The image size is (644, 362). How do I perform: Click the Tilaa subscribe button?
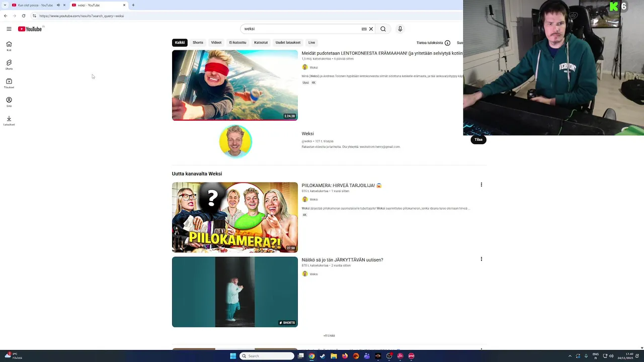(478, 139)
